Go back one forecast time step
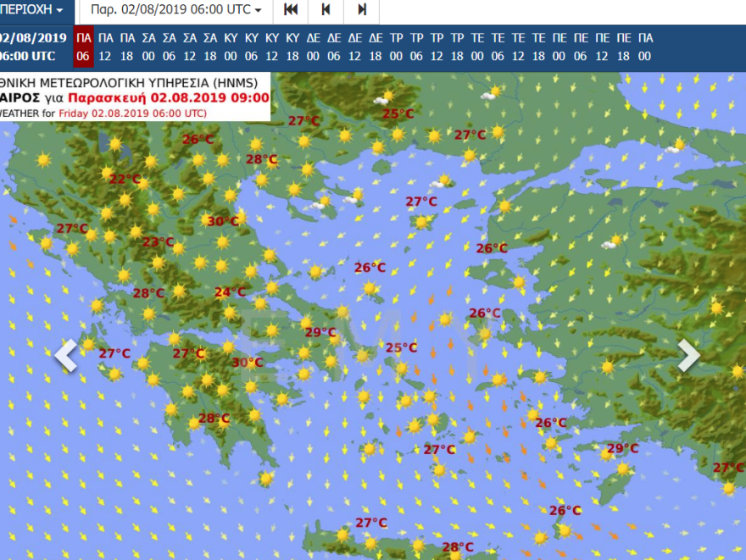The height and width of the screenshot is (560, 746). tap(326, 10)
